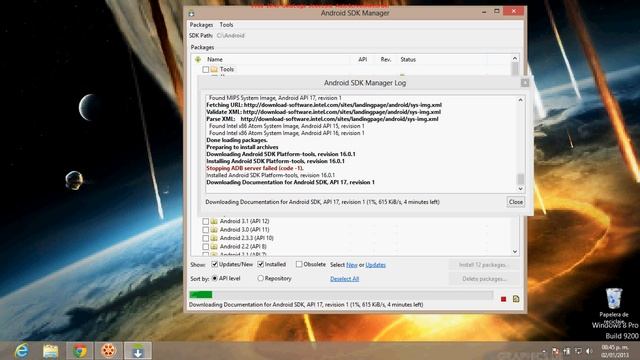Screen dimensions: 640x360
Task: Click the Select Updates link
Action: point(376,265)
